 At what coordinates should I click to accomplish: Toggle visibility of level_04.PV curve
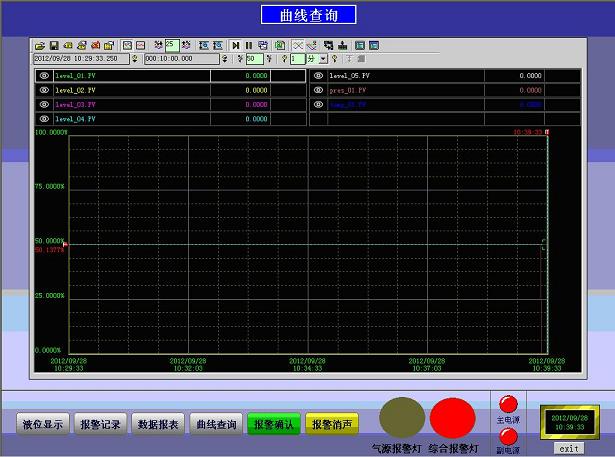[x=44, y=119]
